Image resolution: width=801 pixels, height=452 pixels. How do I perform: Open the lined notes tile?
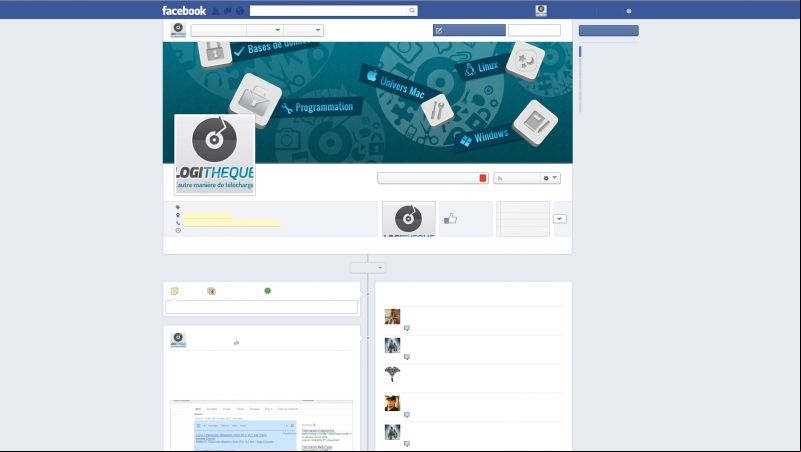523,219
